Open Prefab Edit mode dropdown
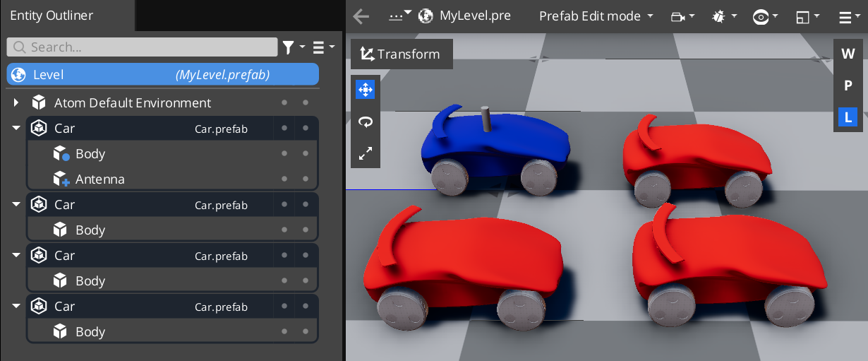This screenshot has width=868, height=361. (596, 16)
